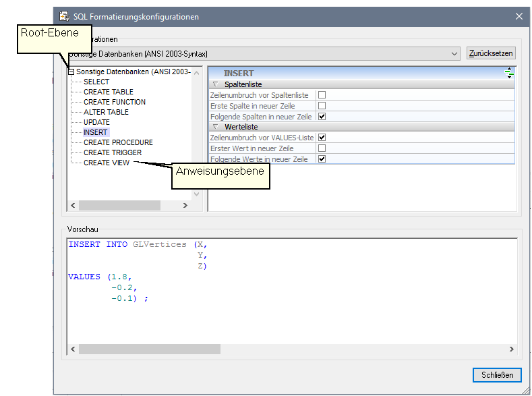Select UPDATE in the statement tree
Image resolution: width=532 pixels, height=396 pixels.
tap(96, 122)
